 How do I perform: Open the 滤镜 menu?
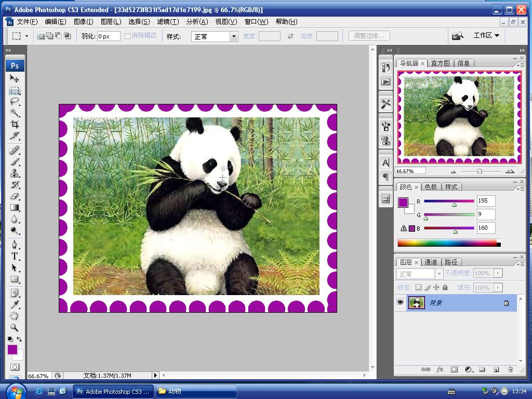169,21
